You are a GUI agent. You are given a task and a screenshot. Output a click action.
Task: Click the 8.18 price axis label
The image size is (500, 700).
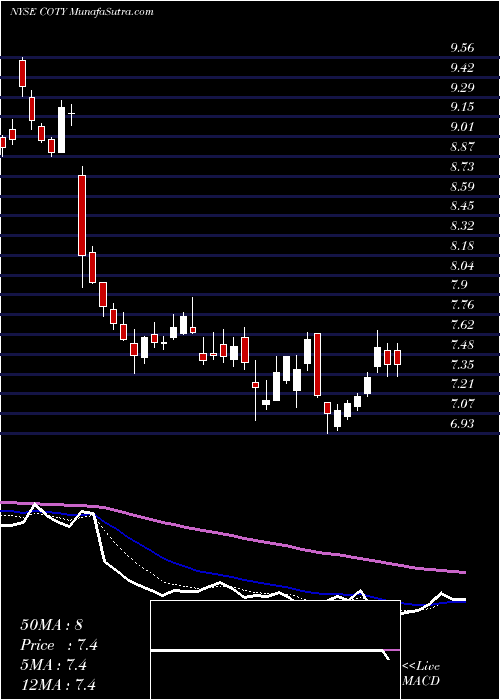[x=462, y=246]
